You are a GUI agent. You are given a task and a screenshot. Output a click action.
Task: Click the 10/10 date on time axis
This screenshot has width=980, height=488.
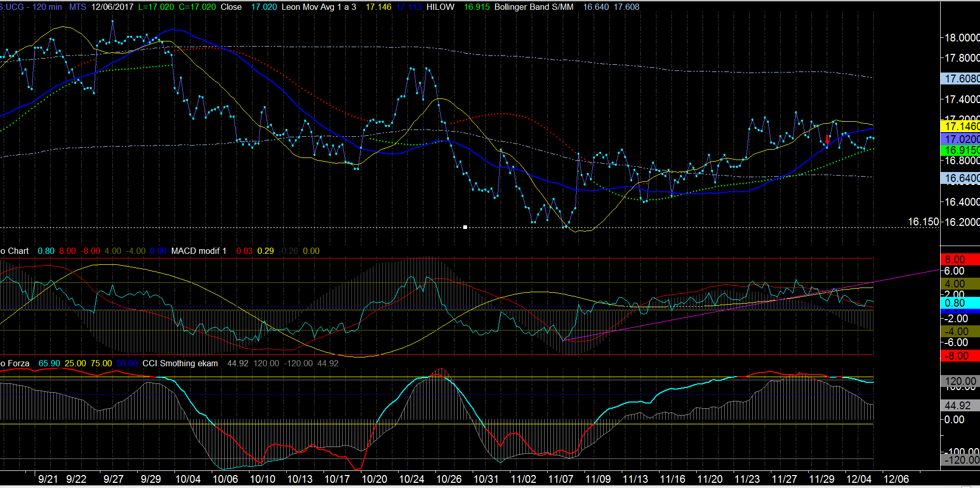click(x=262, y=479)
